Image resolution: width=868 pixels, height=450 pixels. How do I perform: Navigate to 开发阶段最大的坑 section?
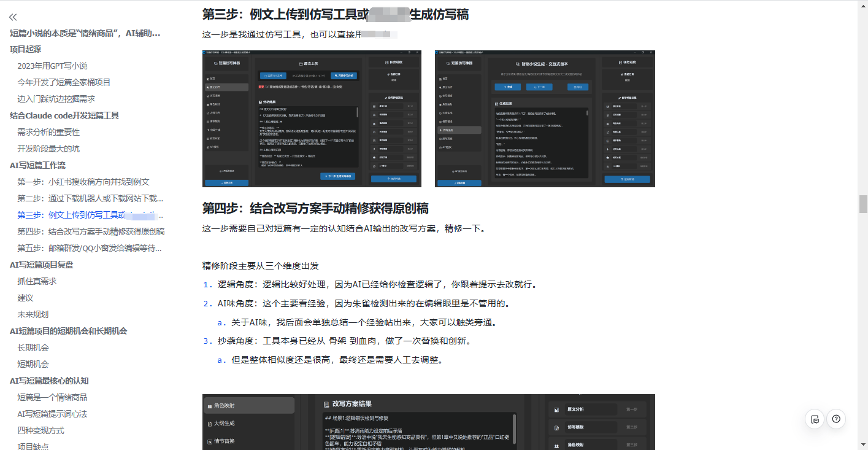[x=48, y=149]
